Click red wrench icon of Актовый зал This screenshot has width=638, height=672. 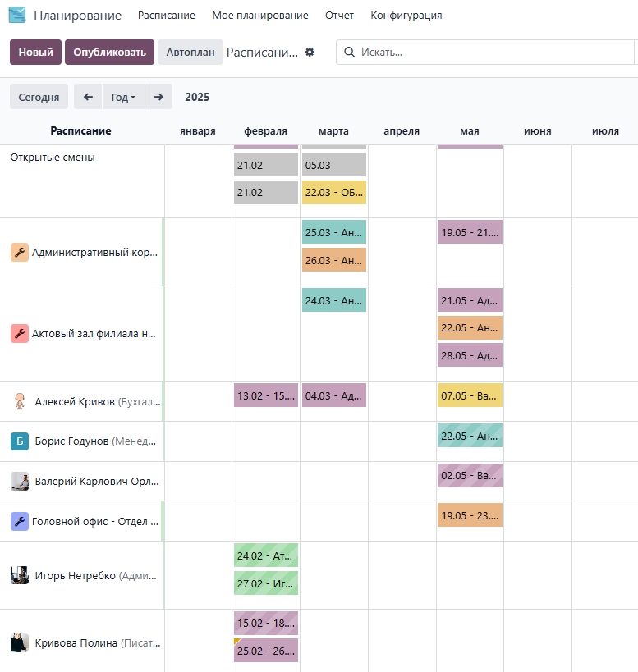pyautogui.click(x=20, y=334)
